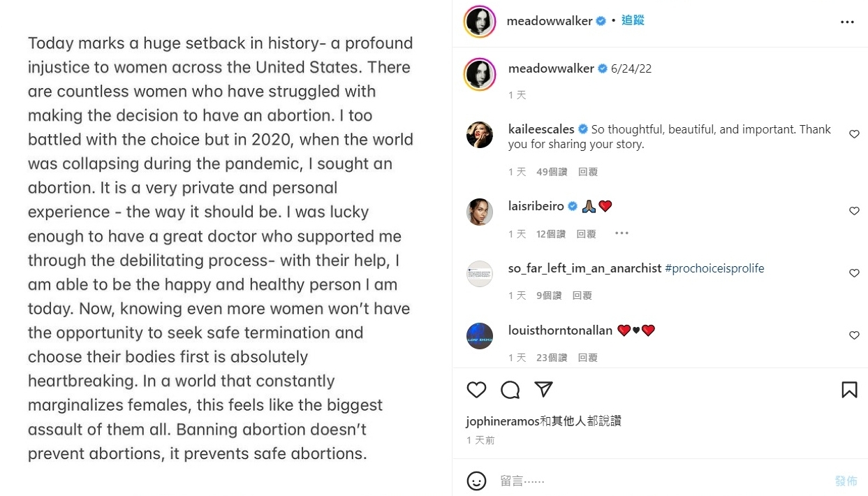This screenshot has width=868, height=496.
Task: Click the comment speech bubble icon
Action: click(510, 390)
